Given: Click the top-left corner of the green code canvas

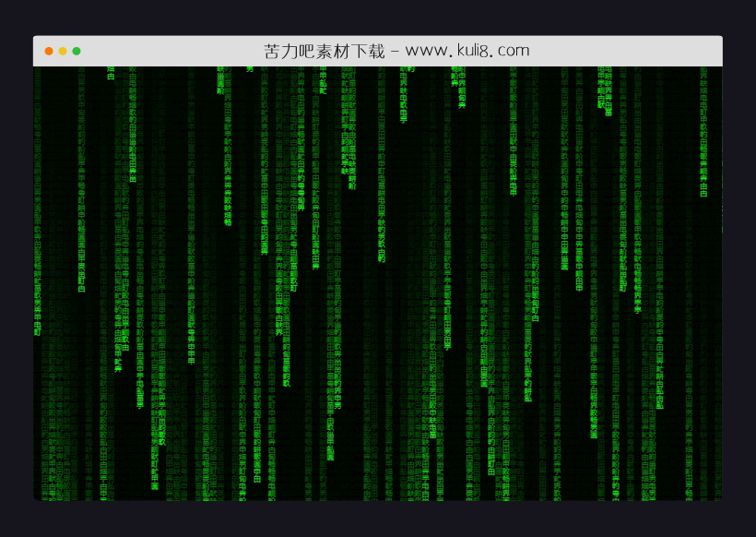Looking at the screenshot, I should coord(39,71).
